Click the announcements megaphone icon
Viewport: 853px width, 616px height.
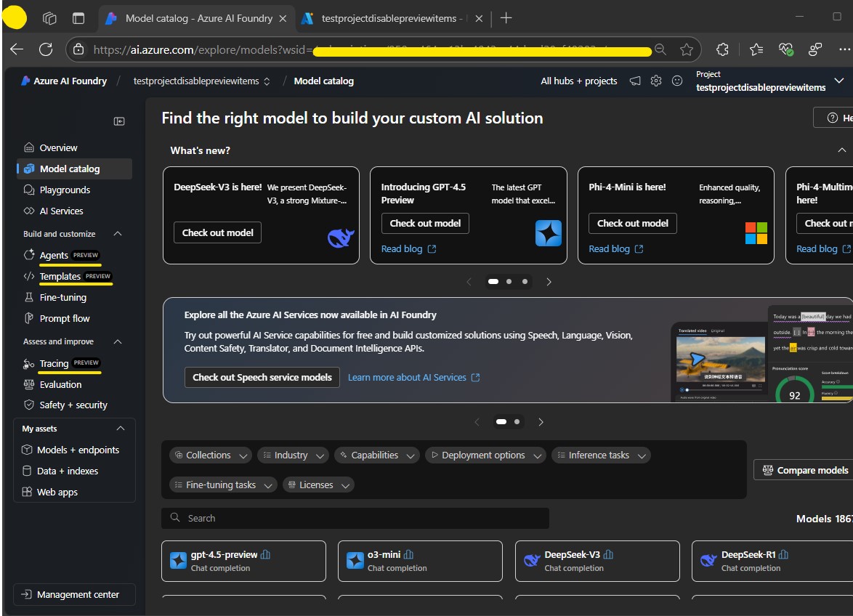click(635, 81)
